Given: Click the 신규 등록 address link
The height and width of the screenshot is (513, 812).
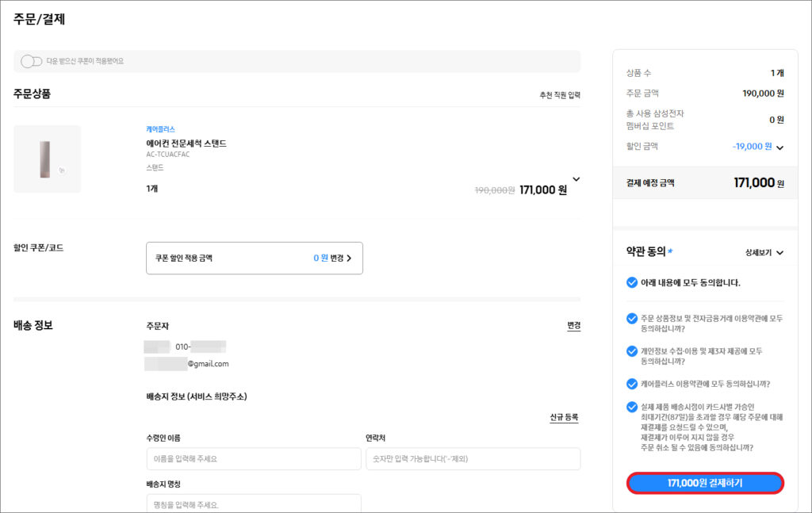Looking at the screenshot, I should click(x=564, y=417).
